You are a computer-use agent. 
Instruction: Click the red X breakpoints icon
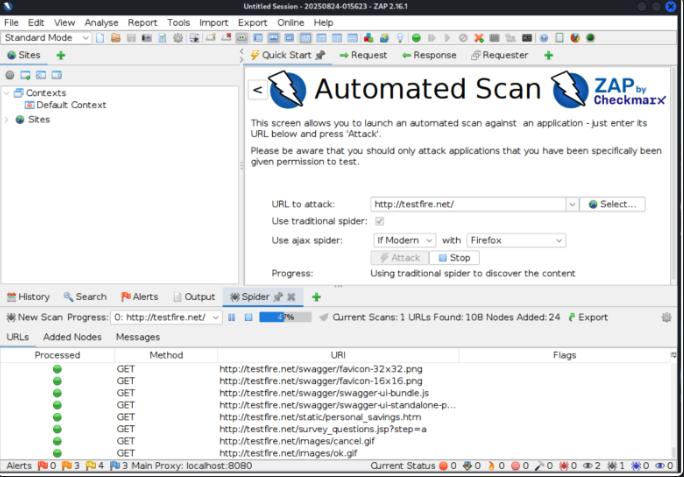click(479, 38)
